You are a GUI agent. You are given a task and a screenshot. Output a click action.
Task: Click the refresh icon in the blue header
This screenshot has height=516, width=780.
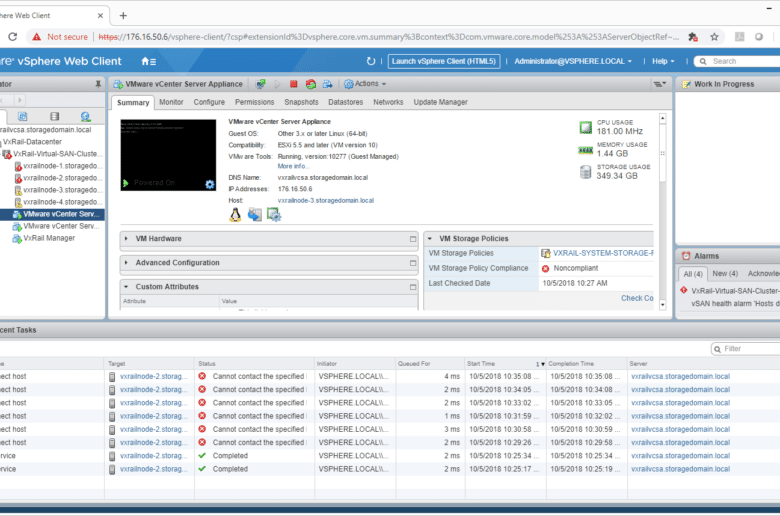tap(371, 61)
